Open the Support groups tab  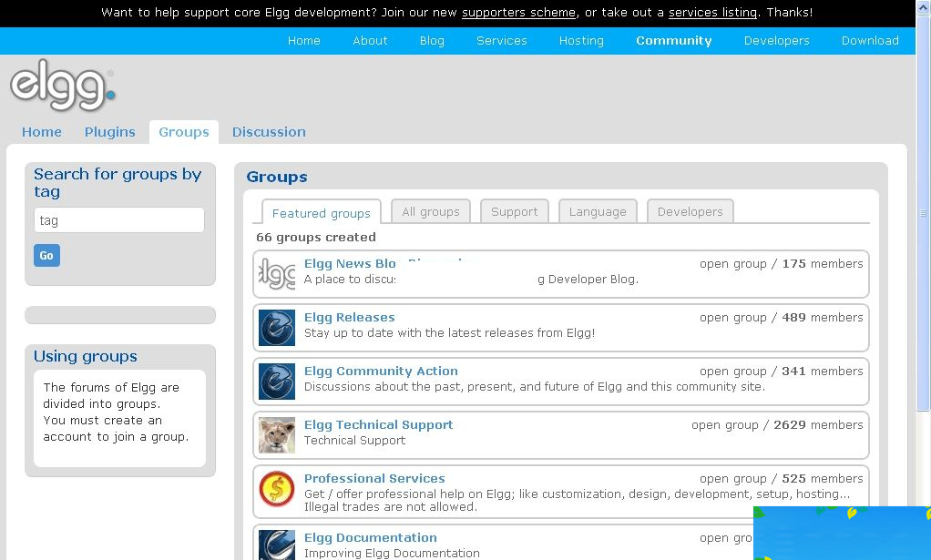coord(514,211)
